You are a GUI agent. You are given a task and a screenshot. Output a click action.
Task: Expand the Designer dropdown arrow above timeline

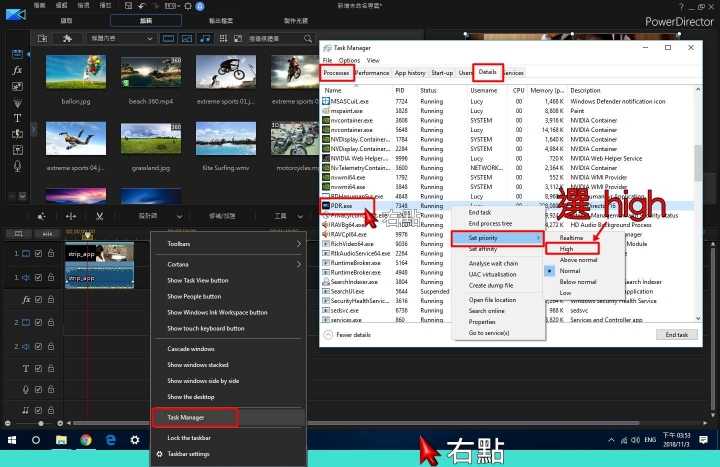(179, 216)
